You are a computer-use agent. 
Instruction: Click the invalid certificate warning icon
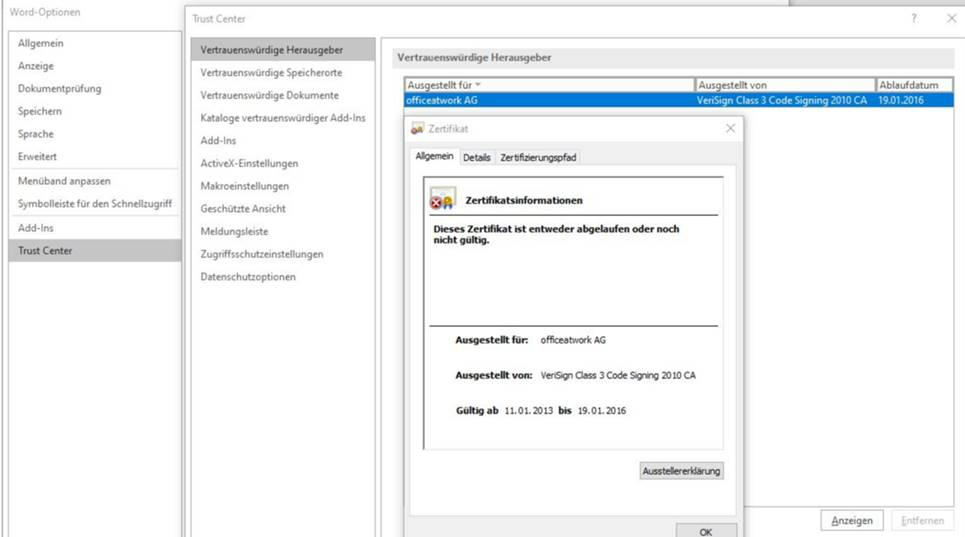442,199
